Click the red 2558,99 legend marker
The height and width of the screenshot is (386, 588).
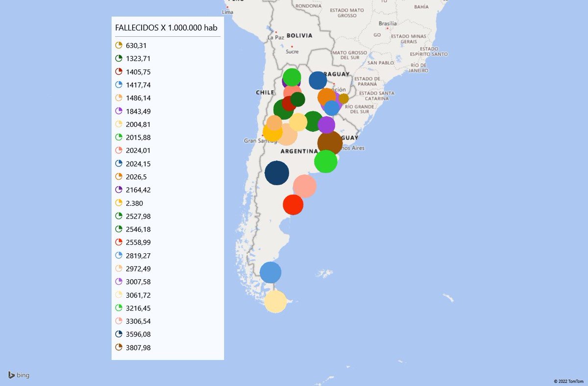tap(119, 242)
